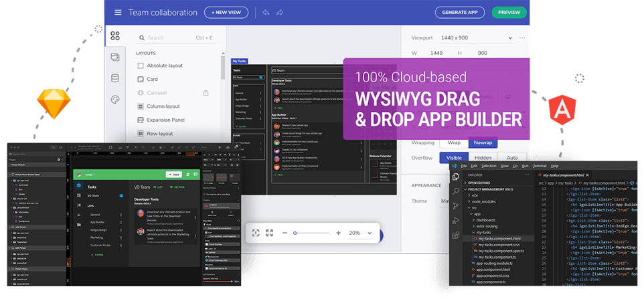Click the viewport width 1440 field
Viewport: 644px width, 305px height.
tap(436, 53)
